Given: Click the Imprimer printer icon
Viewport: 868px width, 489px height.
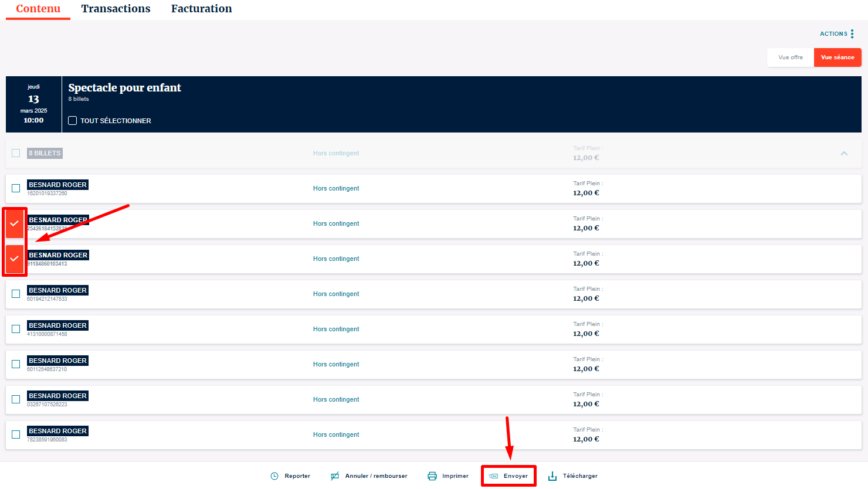Looking at the screenshot, I should (x=432, y=476).
